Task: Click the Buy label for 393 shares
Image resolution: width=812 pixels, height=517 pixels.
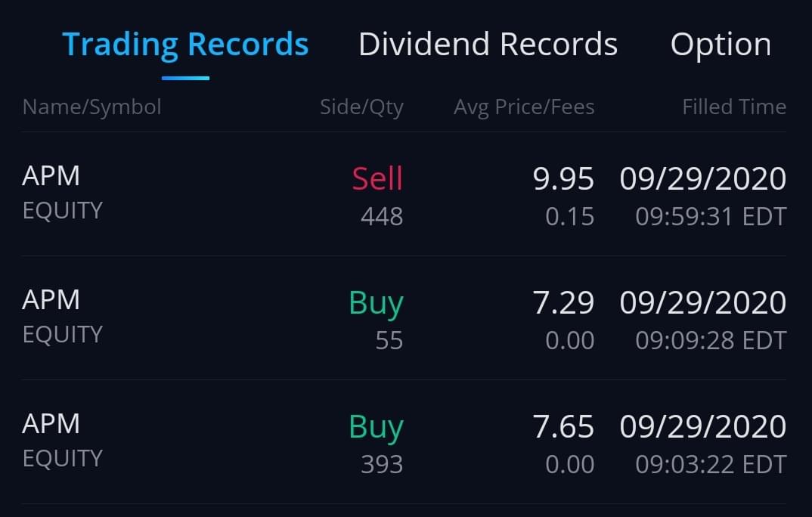Action: point(376,427)
